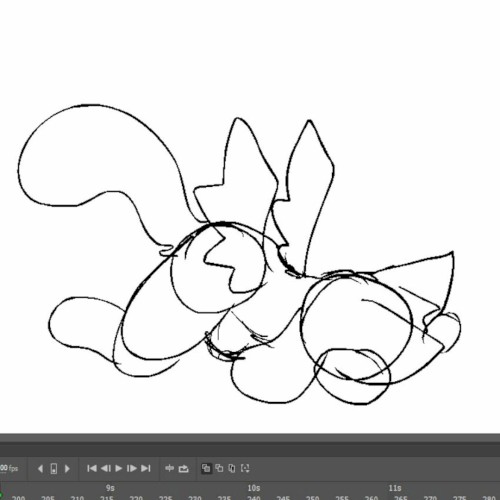Click the insert keyframe icon

coord(54,469)
